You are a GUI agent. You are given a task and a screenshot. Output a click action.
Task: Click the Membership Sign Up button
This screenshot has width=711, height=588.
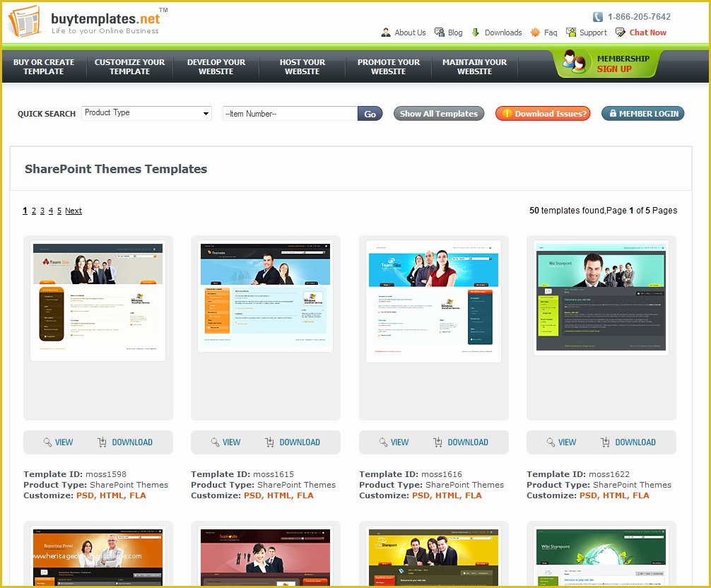click(x=608, y=64)
